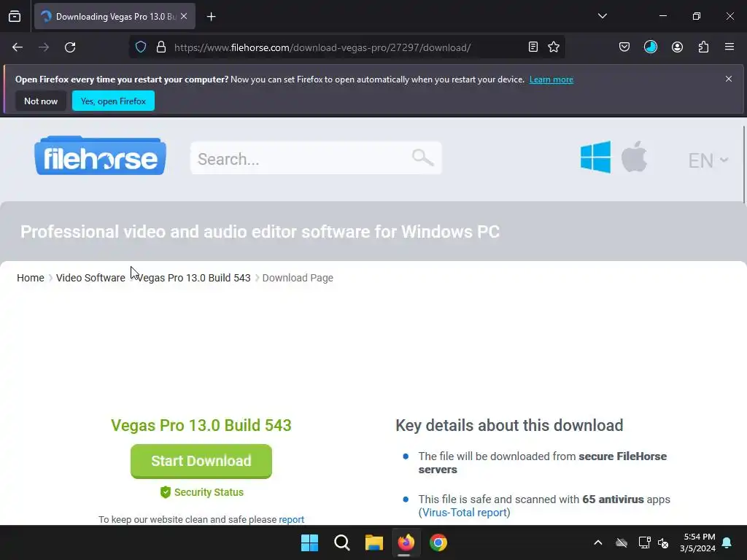Open Windows taskbar search
This screenshot has height=560, width=747.
pos(341,542)
